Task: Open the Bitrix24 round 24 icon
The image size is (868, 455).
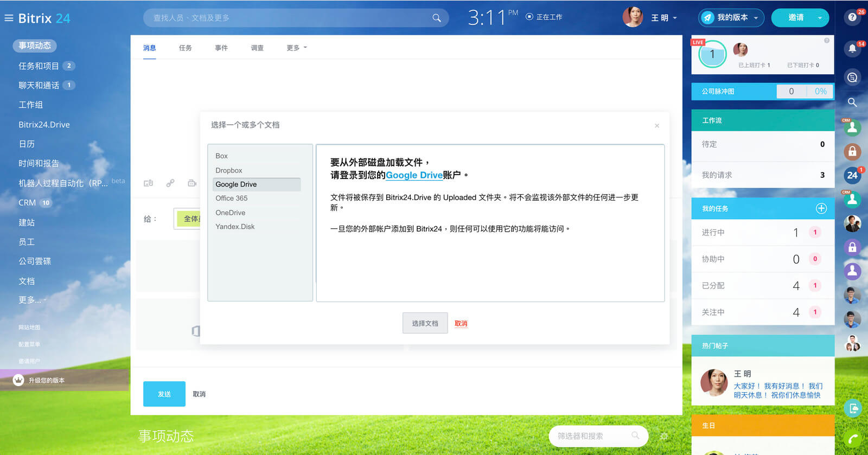Action: [x=852, y=175]
